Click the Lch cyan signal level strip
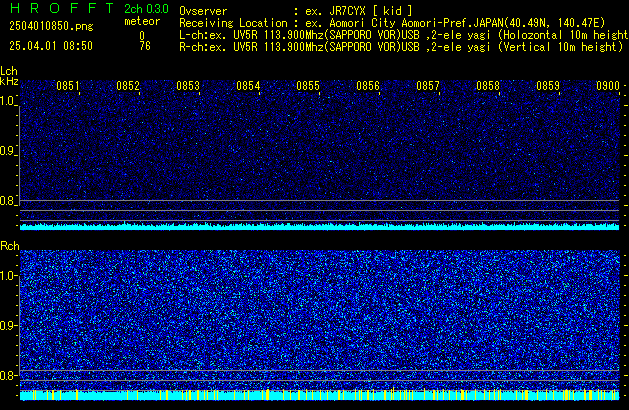The height and width of the screenshot is (410, 629). (x=319, y=226)
